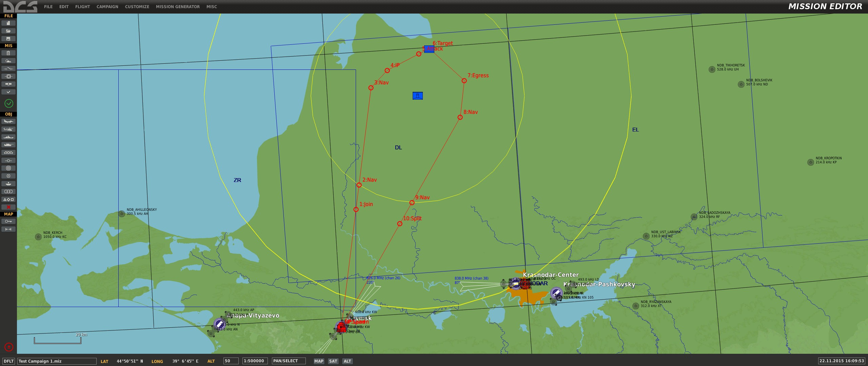Click the NDB_KROPOTKIN beacon symbol
Image resolution: width=868 pixels, height=366 pixels.
811,162
